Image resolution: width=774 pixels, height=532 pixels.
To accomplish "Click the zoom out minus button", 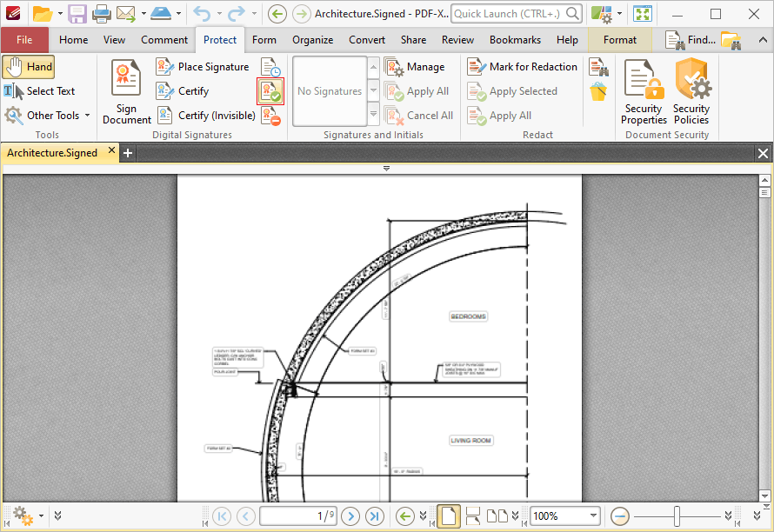I will pos(620,515).
